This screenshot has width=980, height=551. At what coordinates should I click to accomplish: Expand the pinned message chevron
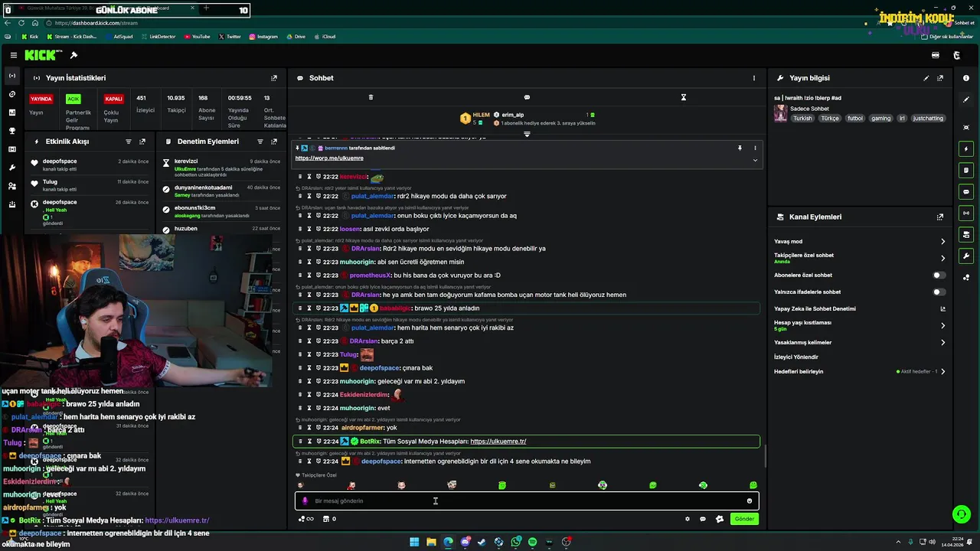point(755,160)
